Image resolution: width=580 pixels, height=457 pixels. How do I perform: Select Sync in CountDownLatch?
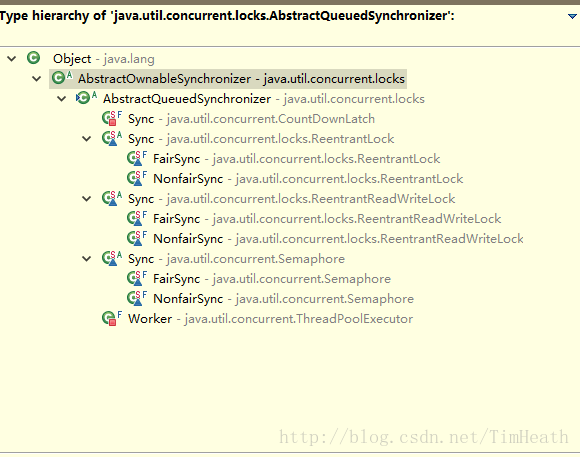coord(251,119)
